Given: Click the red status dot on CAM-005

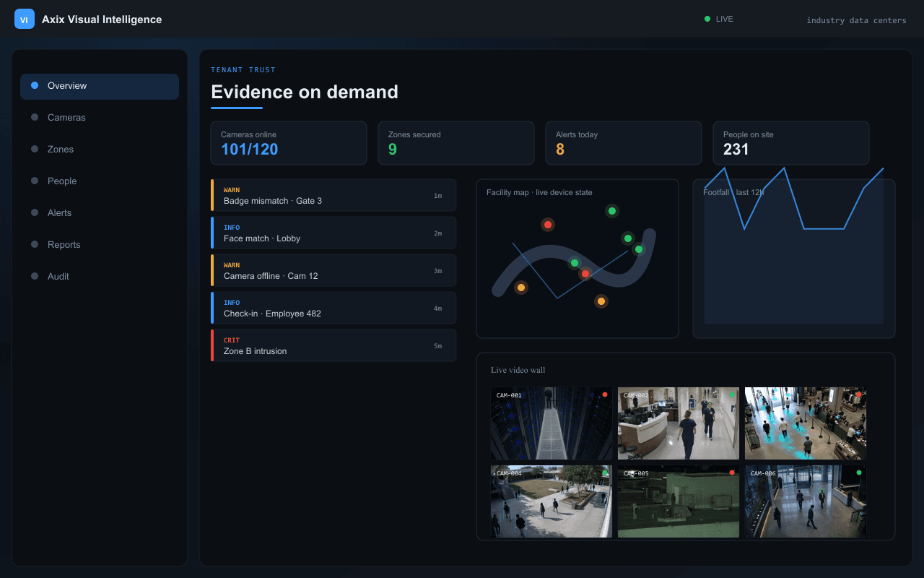Looking at the screenshot, I should click(732, 473).
